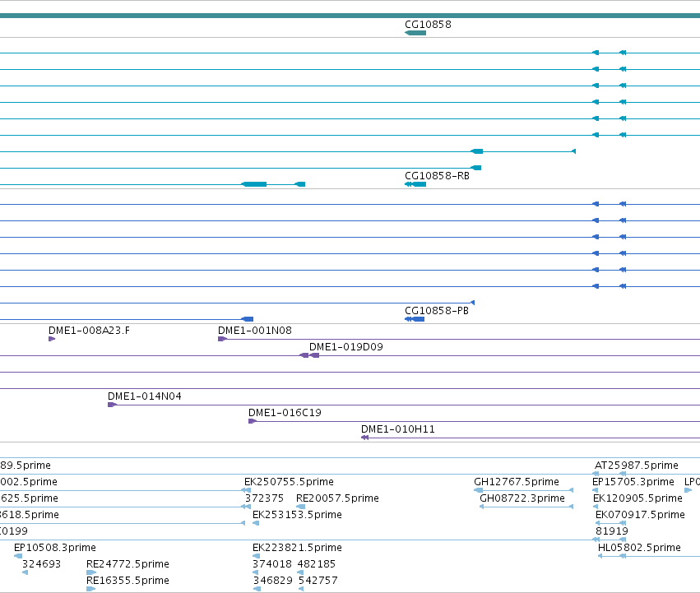Click the EP10508.3prime label

click(55, 548)
